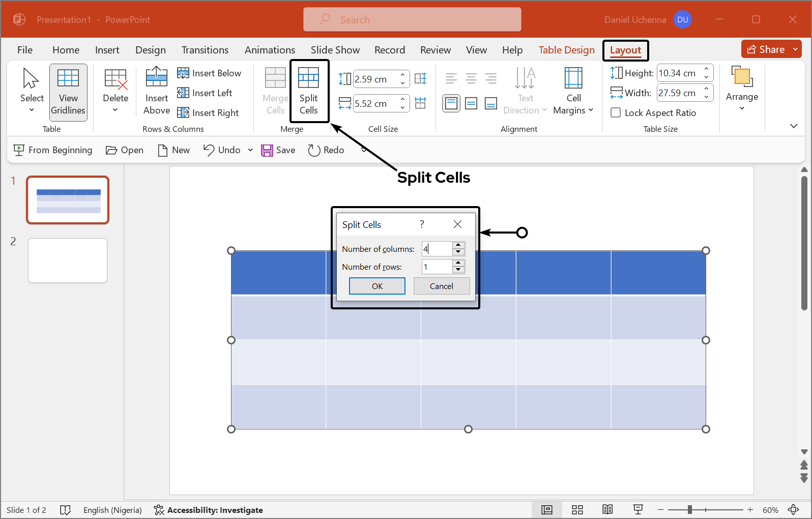Viewport: 812px width, 519px height.
Task: Toggle Align Top vertical alignment
Action: coord(451,104)
